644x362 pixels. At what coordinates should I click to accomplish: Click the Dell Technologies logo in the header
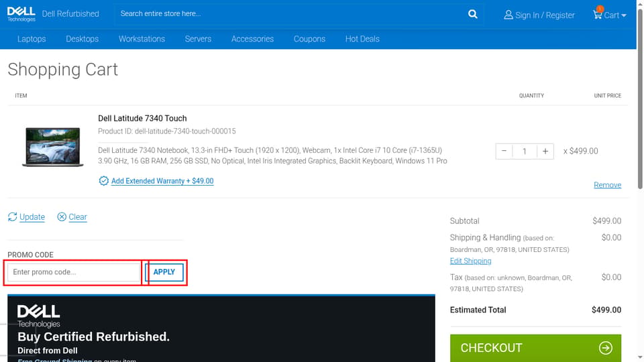[21, 14]
